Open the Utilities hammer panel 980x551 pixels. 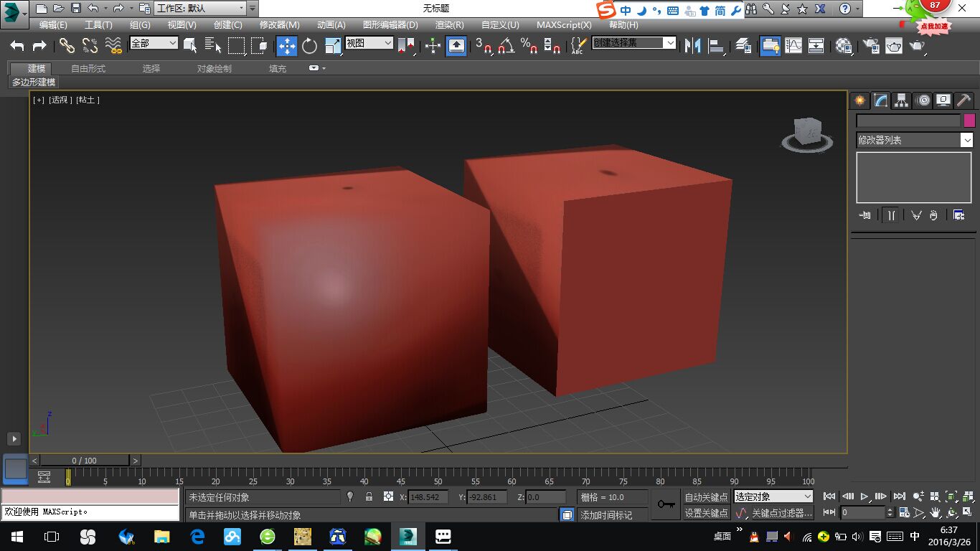coord(964,100)
